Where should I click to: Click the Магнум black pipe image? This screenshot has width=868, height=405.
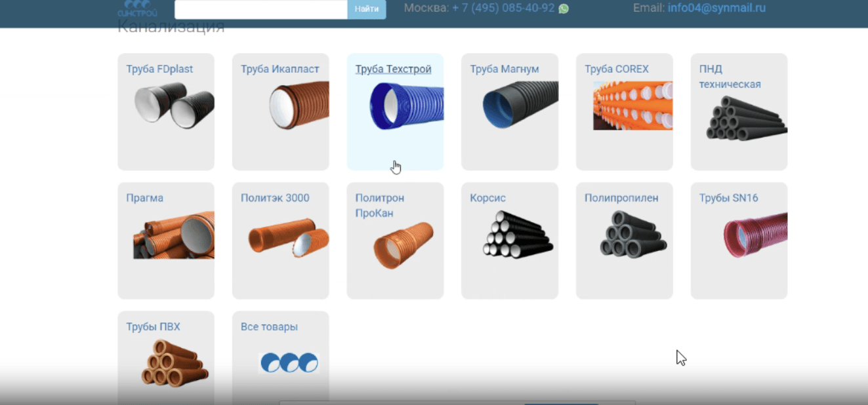pos(521,106)
